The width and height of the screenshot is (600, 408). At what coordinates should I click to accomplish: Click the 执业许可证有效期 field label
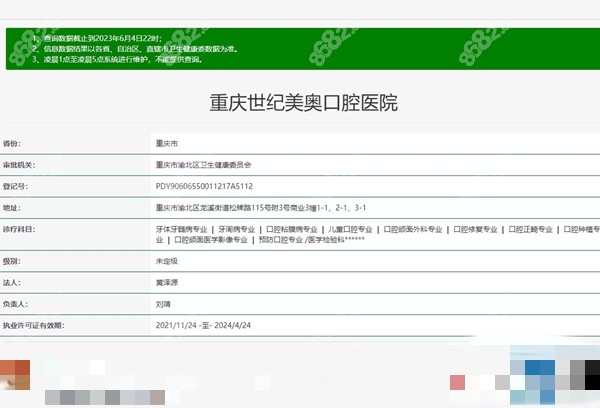pos(34,326)
